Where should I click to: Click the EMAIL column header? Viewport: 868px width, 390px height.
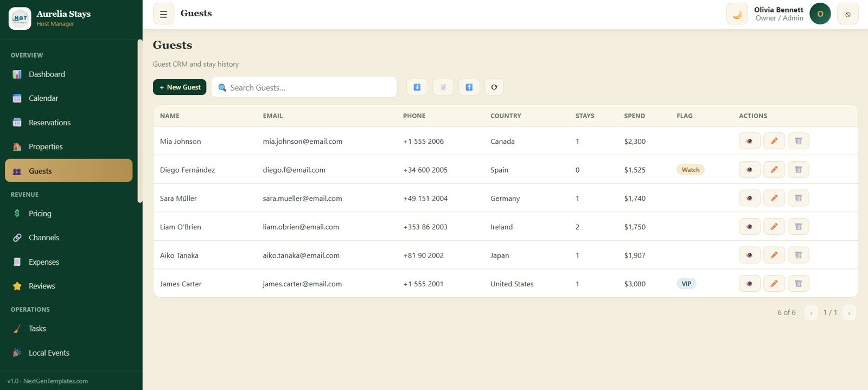tap(273, 116)
